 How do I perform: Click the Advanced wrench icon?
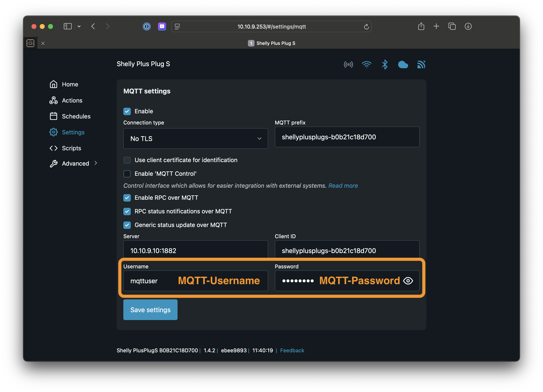pyautogui.click(x=53, y=164)
